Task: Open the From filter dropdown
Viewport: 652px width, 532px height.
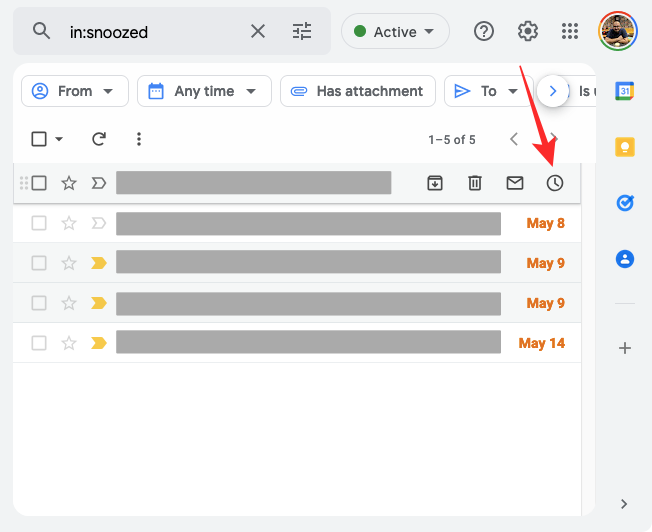Action: tap(75, 91)
